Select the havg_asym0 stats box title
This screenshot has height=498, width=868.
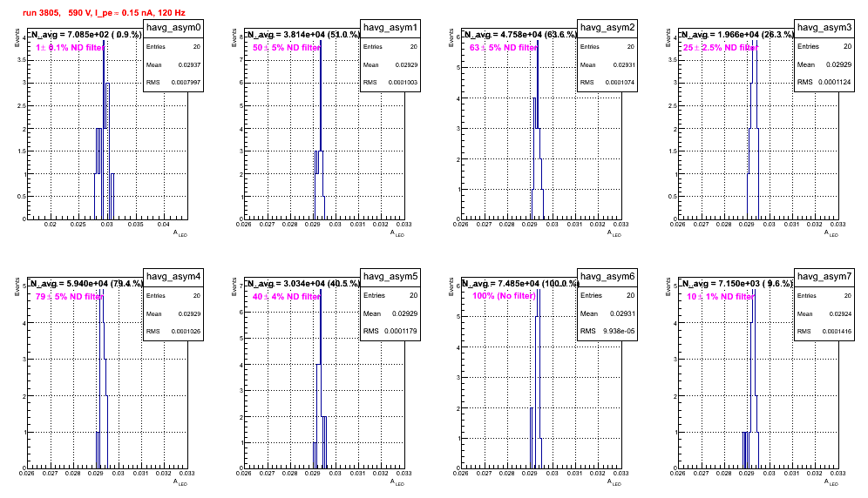pyautogui.click(x=173, y=28)
